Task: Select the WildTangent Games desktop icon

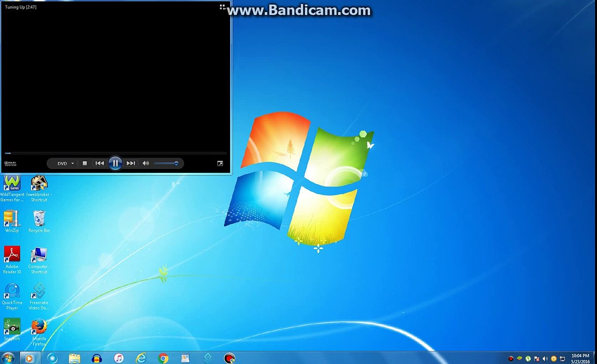Action: [12, 189]
